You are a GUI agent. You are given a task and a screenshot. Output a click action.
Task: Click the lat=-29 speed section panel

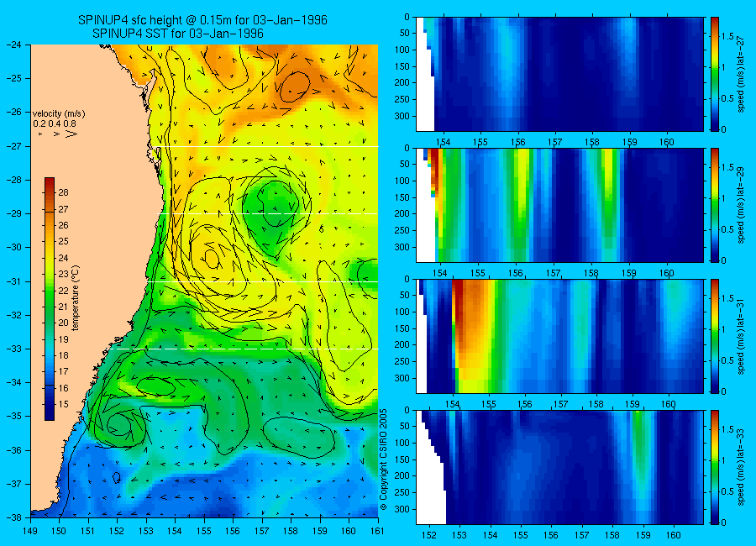click(x=559, y=205)
